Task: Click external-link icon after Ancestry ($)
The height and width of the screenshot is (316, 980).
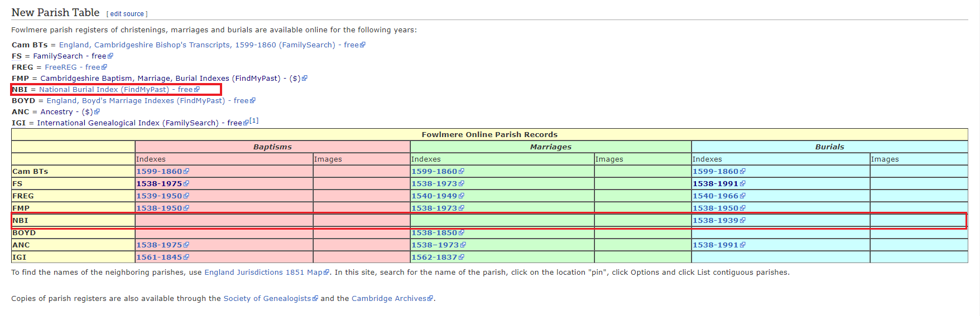Action: (x=97, y=112)
